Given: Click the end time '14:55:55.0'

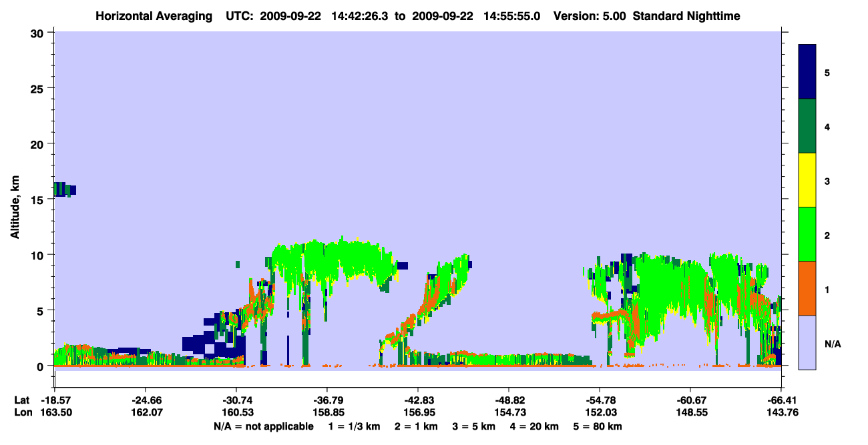Looking at the screenshot, I should [513, 16].
